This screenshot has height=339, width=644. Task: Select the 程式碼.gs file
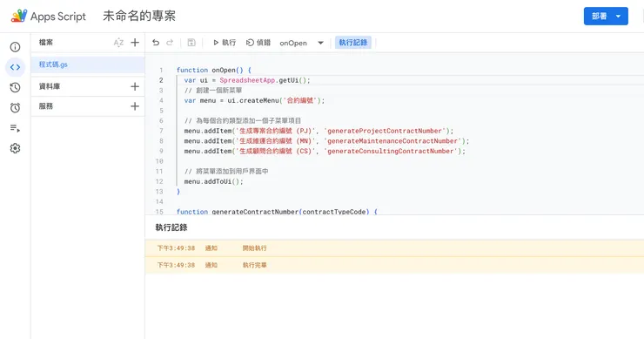pos(88,64)
